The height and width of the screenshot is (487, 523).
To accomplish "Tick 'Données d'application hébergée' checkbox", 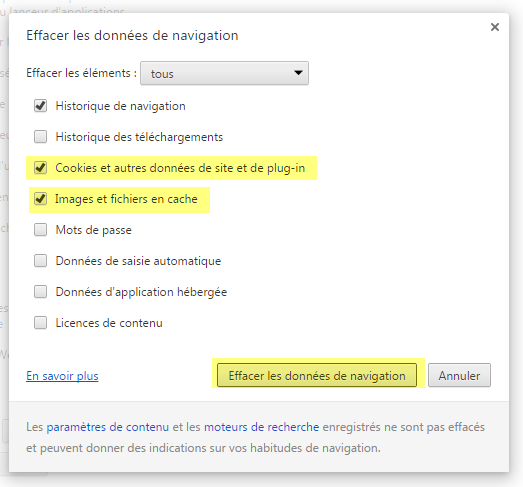I will pyautogui.click(x=40, y=292).
